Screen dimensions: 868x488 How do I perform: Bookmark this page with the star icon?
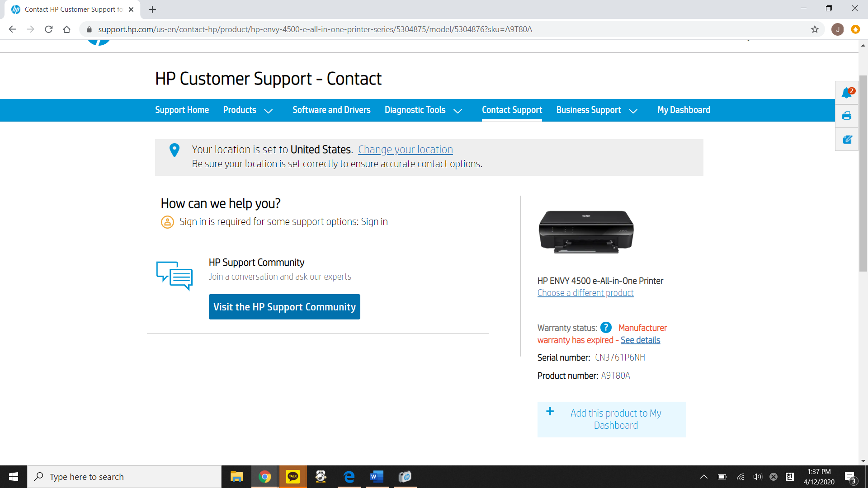tap(815, 29)
